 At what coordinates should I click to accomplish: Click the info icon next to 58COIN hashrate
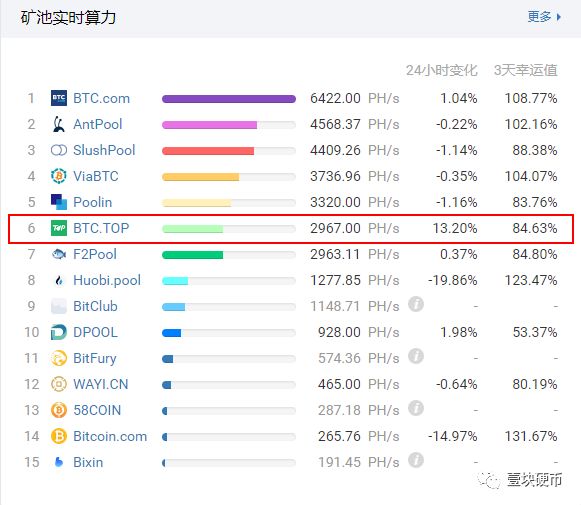point(416,408)
